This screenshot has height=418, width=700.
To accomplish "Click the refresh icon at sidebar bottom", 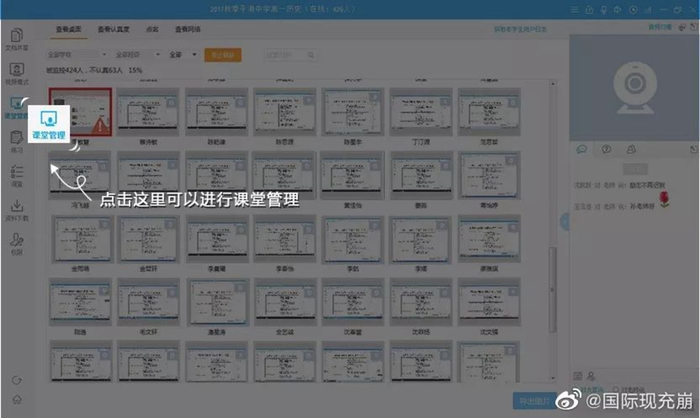I will (17, 380).
